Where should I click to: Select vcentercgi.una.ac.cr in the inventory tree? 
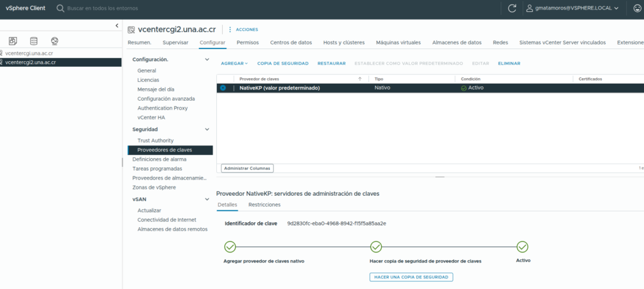[x=29, y=54]
